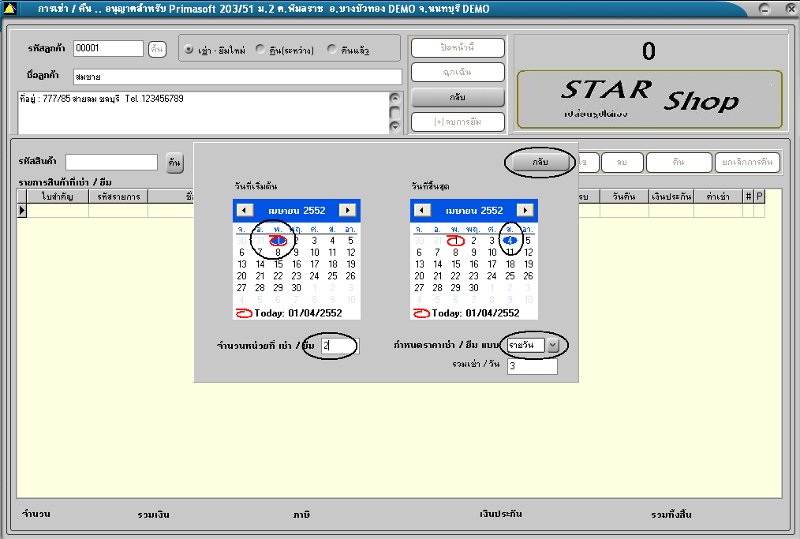Go to next month in end date calendar
Screen dimensions: 800x539
pyautogui.click(x=524, y=210)
